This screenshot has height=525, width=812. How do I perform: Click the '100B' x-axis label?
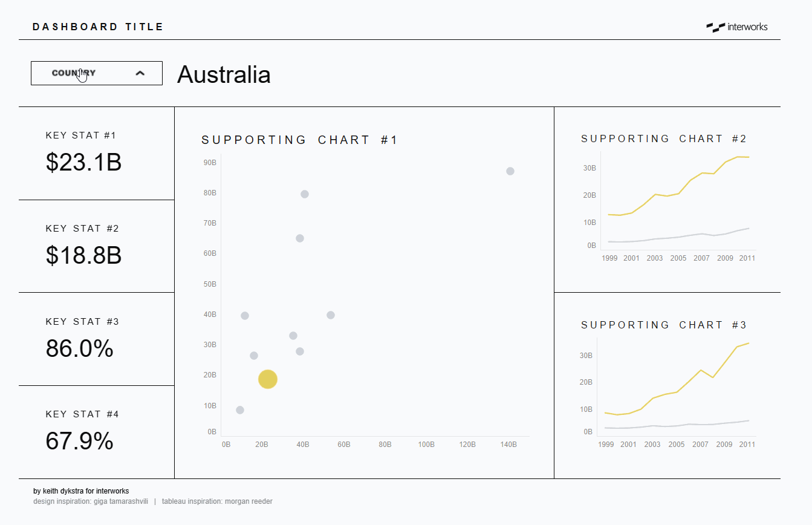point(426,445)
